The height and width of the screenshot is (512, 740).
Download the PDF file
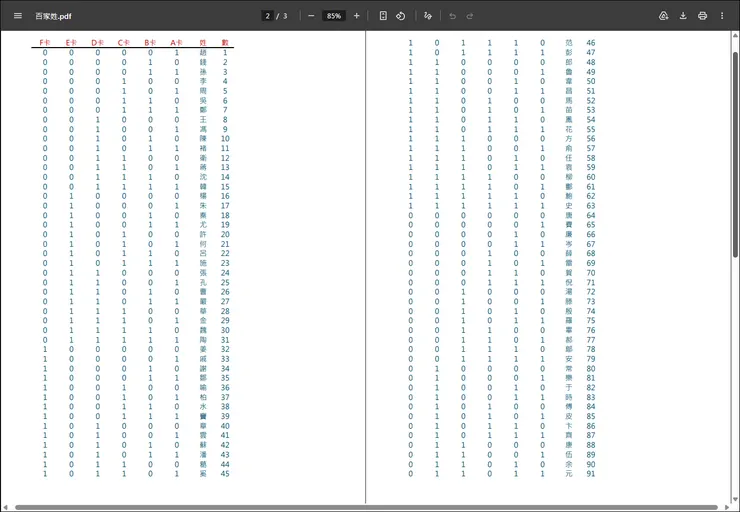(683, 16)
